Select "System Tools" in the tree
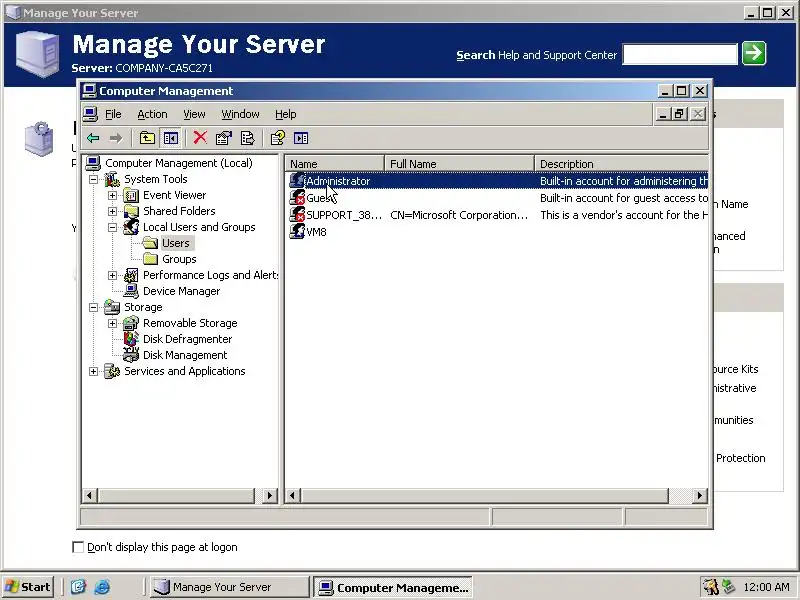The width and height of the screenshot is (800, 600). click(x=156, y=179)
